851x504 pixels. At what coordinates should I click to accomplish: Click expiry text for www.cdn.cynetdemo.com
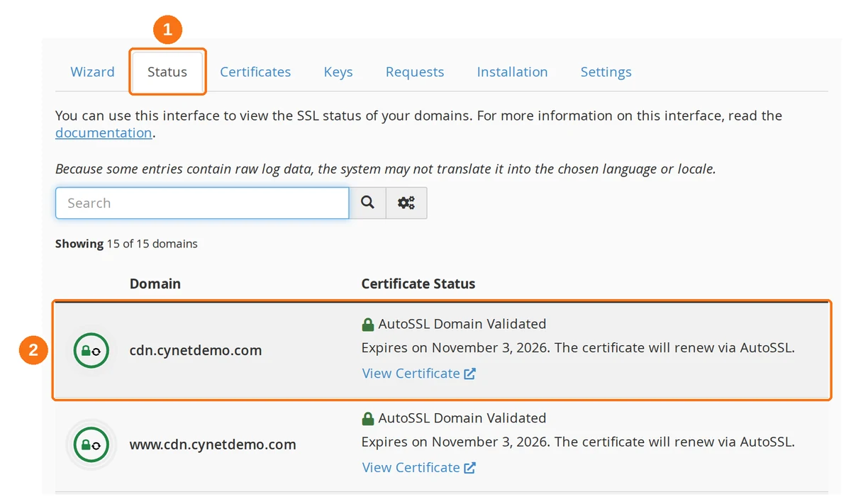point(578,442)
